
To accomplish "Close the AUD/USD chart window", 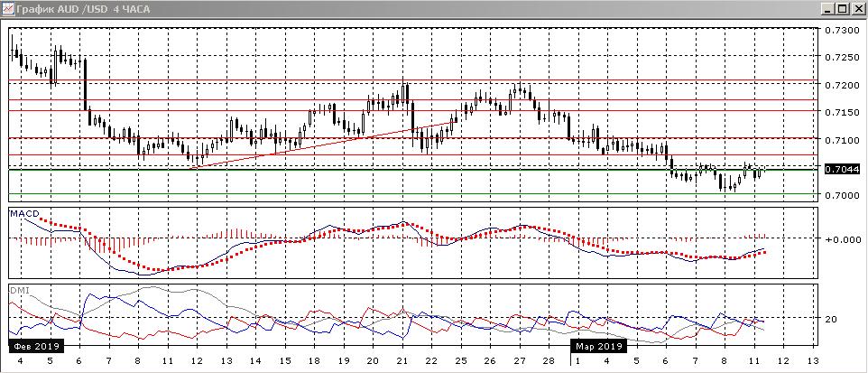I will coord(858,8).
